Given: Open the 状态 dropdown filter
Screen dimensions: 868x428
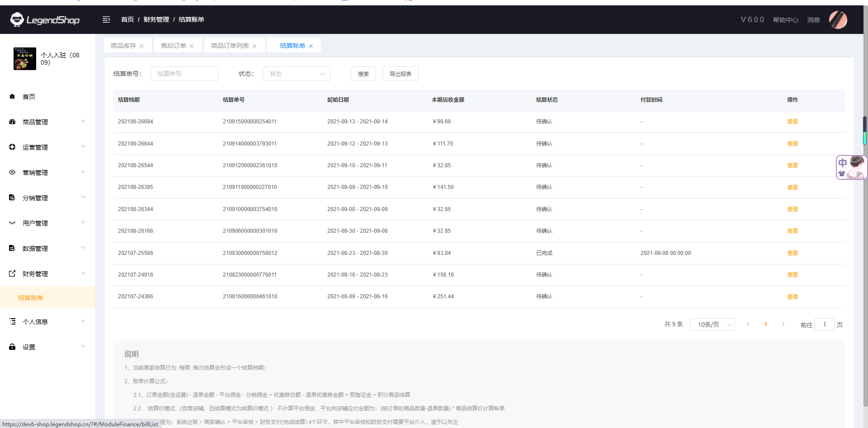Looking at the screenshot, I should click(296, 74).
